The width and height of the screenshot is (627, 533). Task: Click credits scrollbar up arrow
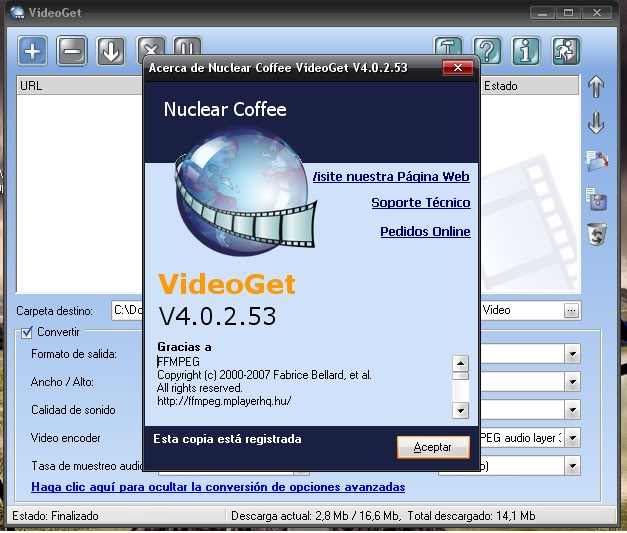tap(460, 363)
